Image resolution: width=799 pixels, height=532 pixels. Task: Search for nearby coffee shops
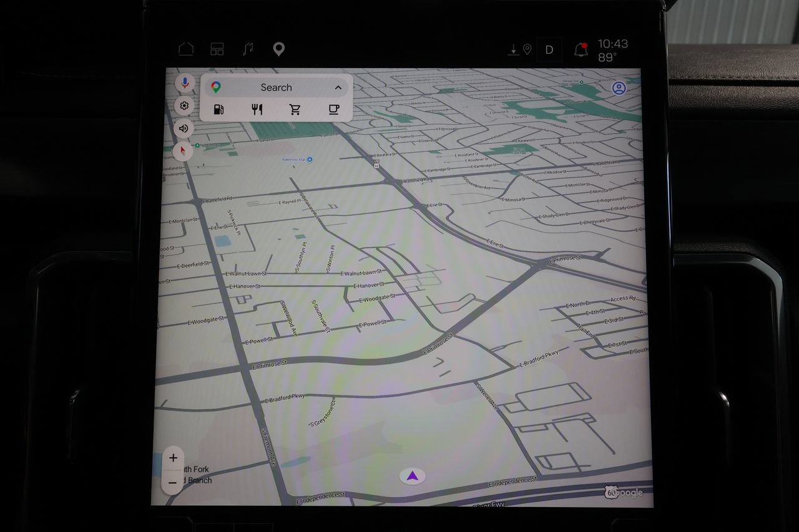334,110
